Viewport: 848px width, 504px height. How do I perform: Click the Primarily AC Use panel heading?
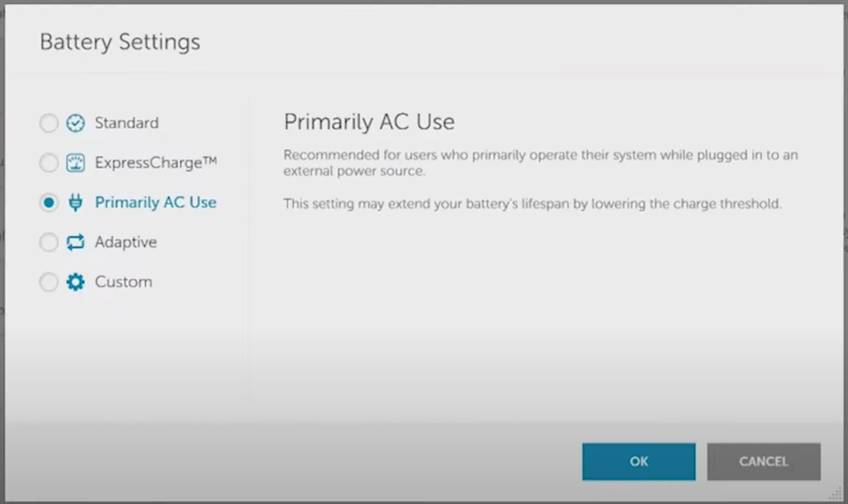[369, 122]
